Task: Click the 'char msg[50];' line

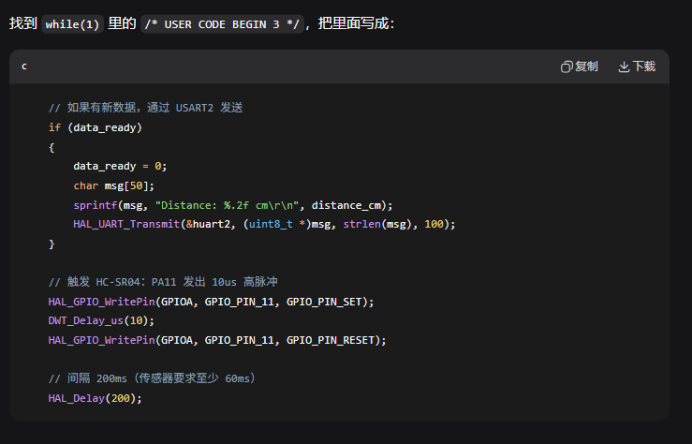Action: click(114, 186)
